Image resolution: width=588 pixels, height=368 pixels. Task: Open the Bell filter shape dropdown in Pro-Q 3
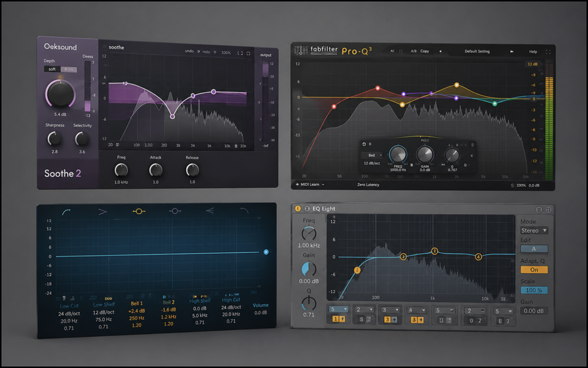click(372, 155)
